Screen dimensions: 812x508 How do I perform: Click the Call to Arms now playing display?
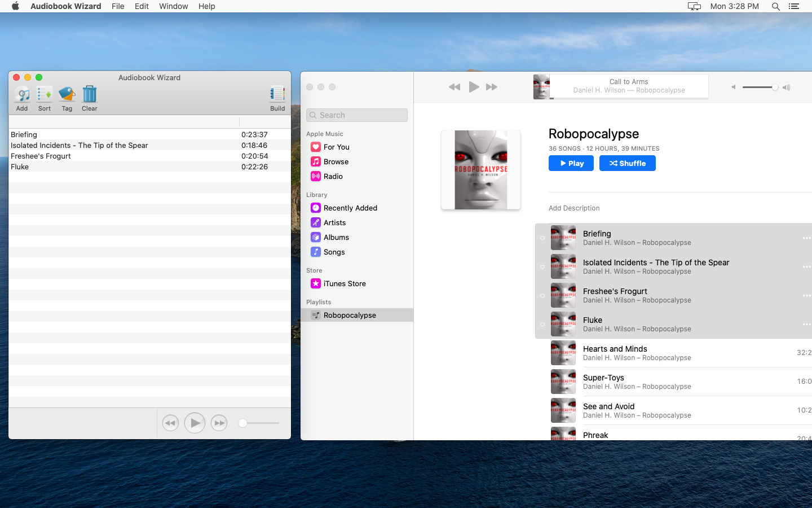click(x=629, y=86)
